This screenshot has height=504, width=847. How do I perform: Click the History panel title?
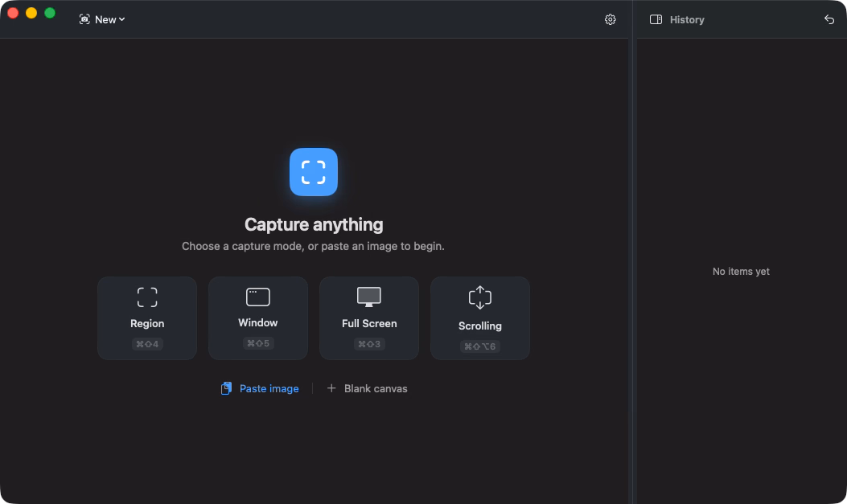coord(687,19)
